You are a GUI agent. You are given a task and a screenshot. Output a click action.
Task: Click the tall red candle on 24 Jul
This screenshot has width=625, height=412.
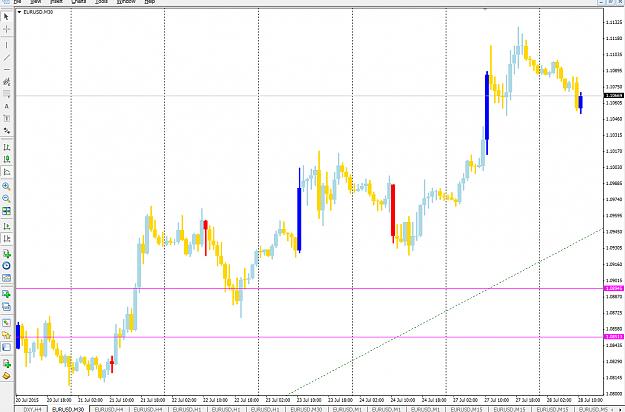(393, 210)
